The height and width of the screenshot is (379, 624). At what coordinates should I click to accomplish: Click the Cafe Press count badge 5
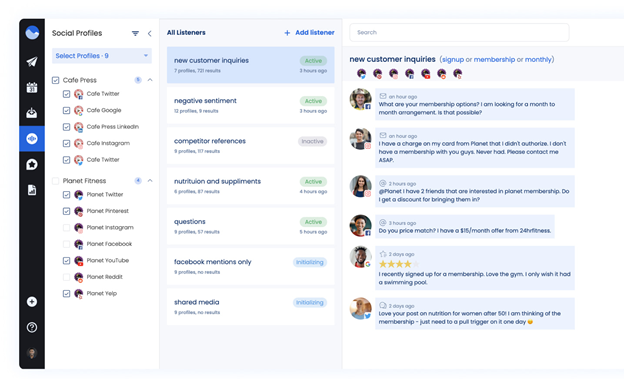pos(138,80)
